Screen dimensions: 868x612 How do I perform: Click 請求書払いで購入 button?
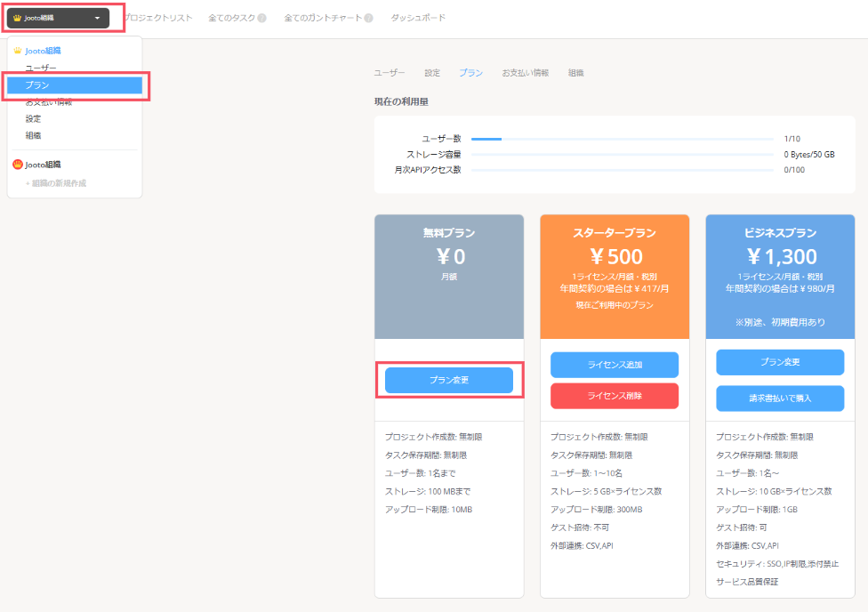(780, 399)
